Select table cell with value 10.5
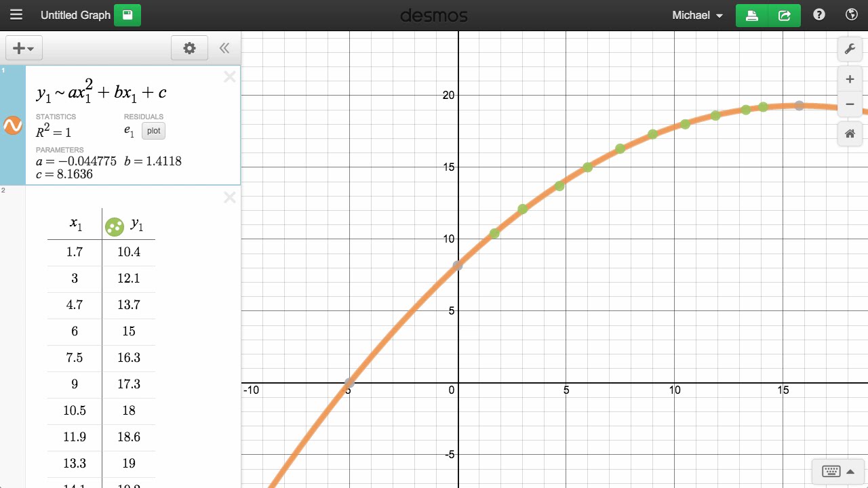This screenshot has width=868, height=488. pyautogui.click(x=75, y=411)
